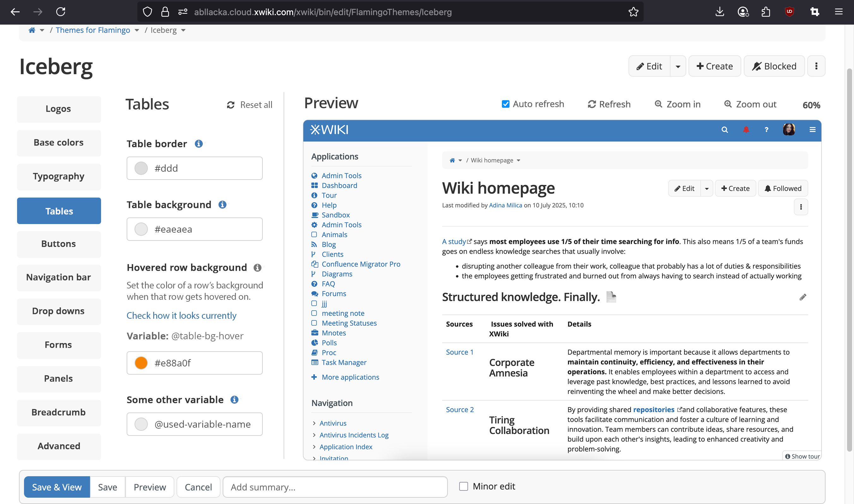
Task: Open the Table border info icon
Action: click(x=199, y=144)
